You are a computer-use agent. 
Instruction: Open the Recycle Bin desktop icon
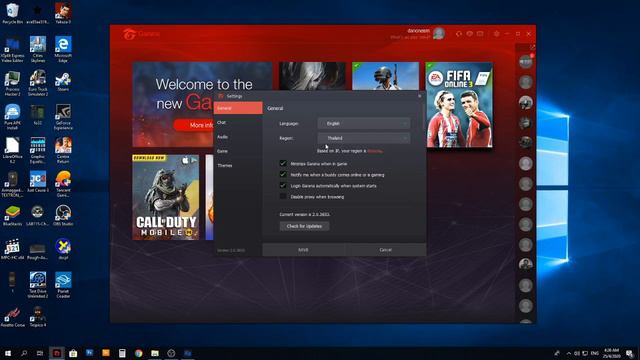[12, 13]
